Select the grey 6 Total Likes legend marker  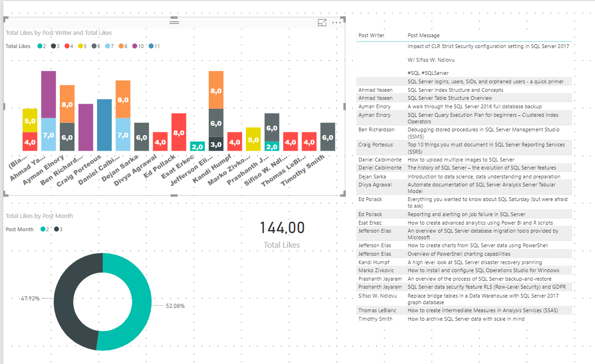pyautogui.click(x=94, y=46)
